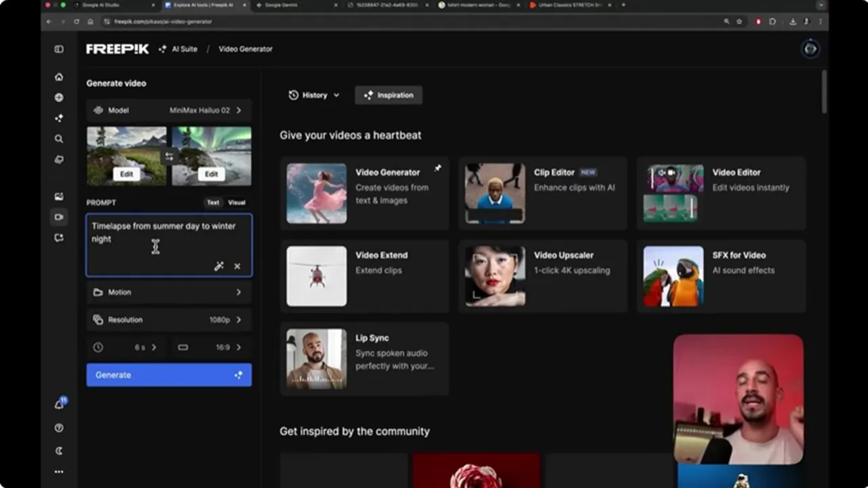The width and height of the screenshot is (868, 488).
Task: Open the Video Generator card
Action: [x=365, y=193]
